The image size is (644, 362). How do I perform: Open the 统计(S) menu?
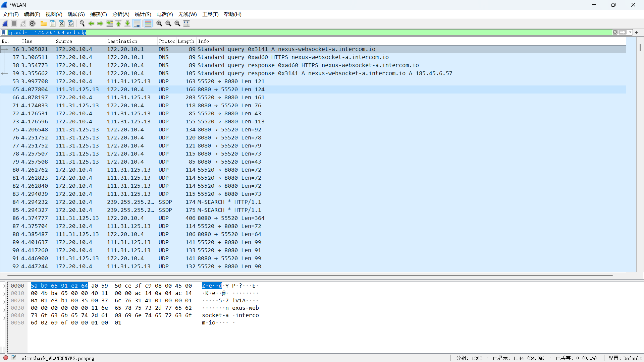coord(143,14)
